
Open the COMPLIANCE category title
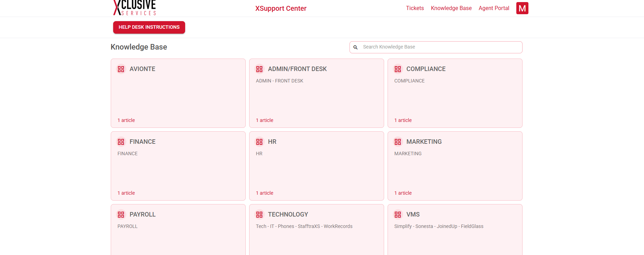tap(426, 69)
